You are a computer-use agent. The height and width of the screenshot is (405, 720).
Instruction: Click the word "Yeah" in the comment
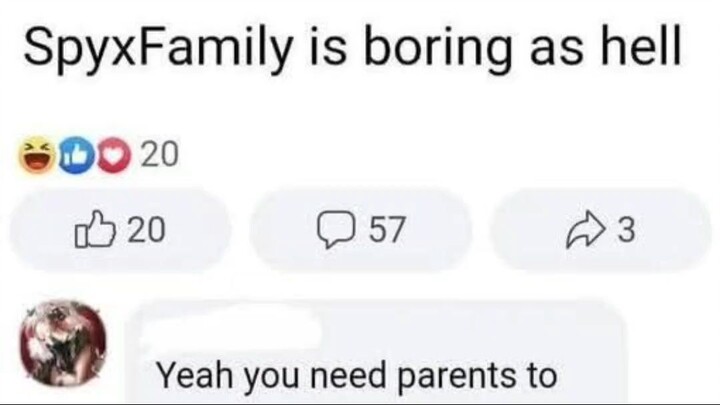click(192, 376)
